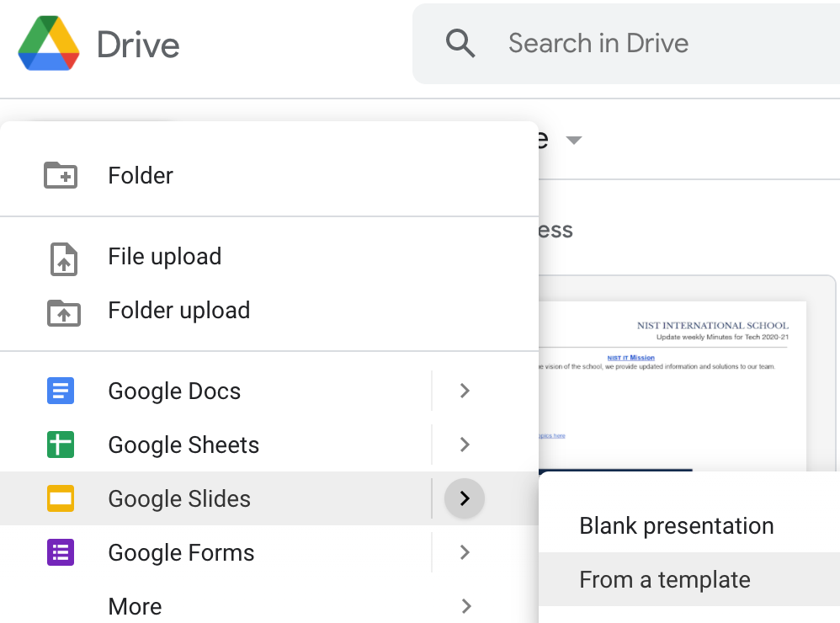840x623 pixels.
Task: Select the Folder upload icon
Action: point(63,311)
